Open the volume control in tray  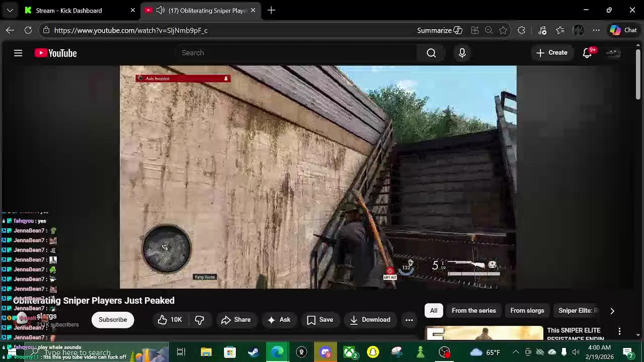point(576,352)
